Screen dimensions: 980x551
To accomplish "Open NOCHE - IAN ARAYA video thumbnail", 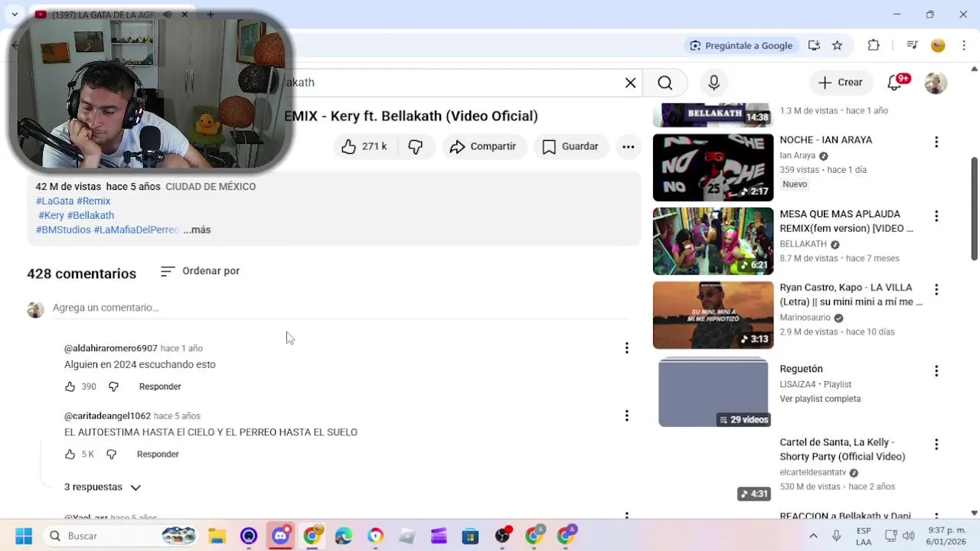I will tap(713, 168).
